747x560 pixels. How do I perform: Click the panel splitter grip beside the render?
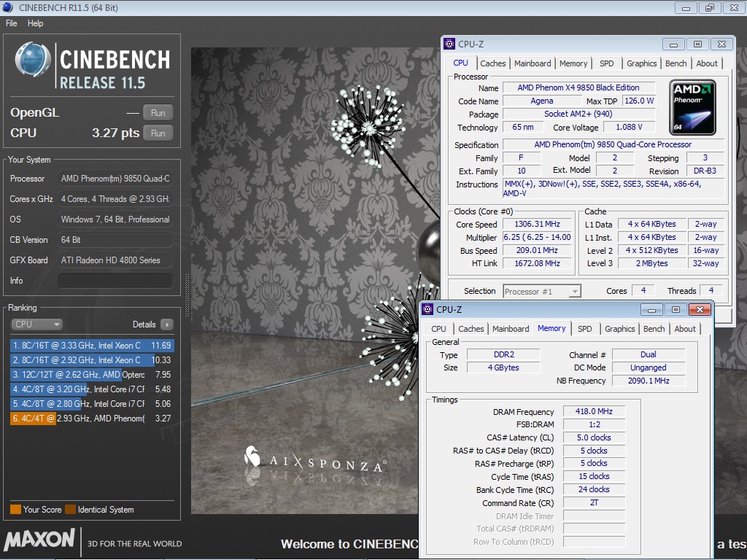coord(187,295)
